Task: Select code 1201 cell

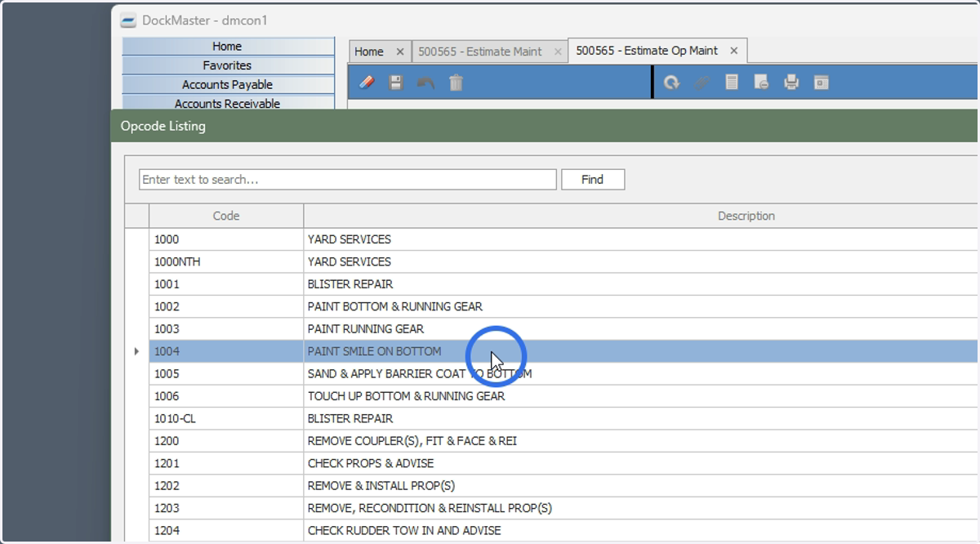Action: coord(226,463)
